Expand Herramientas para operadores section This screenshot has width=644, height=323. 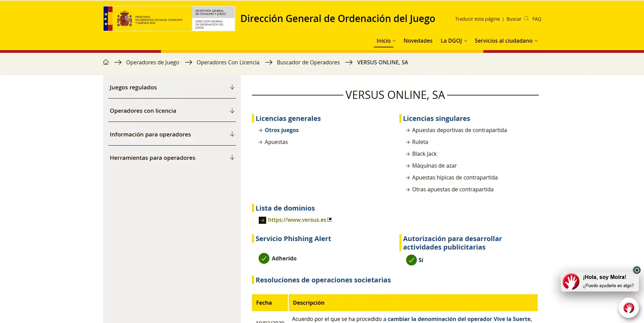click(172, 158)
